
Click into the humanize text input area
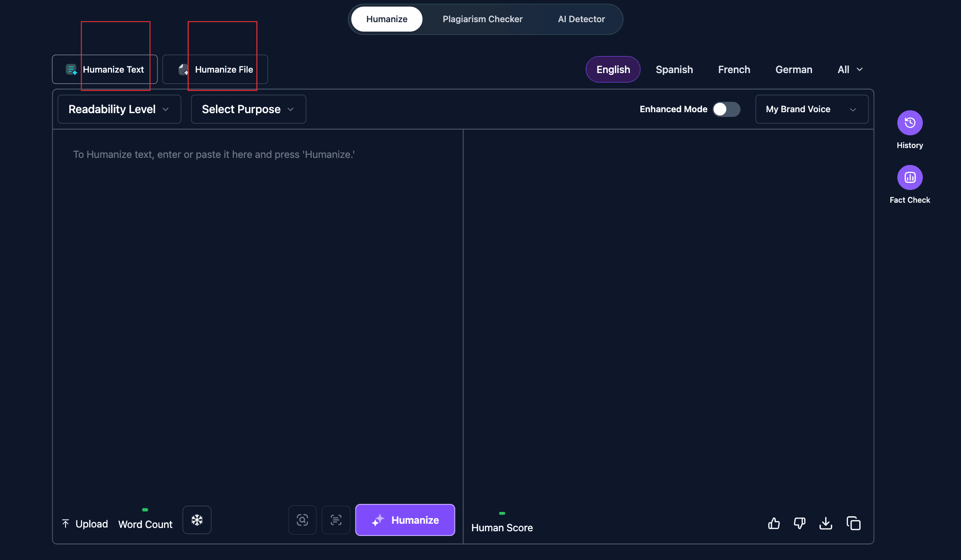click(257, 283)
